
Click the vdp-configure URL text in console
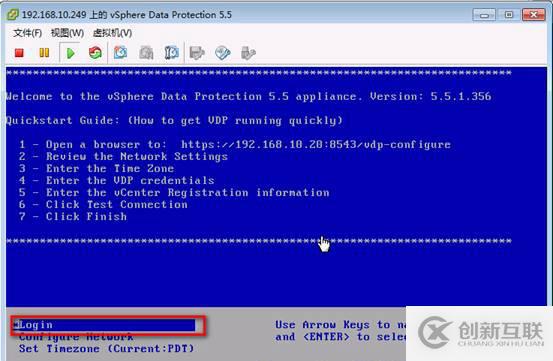316,145
